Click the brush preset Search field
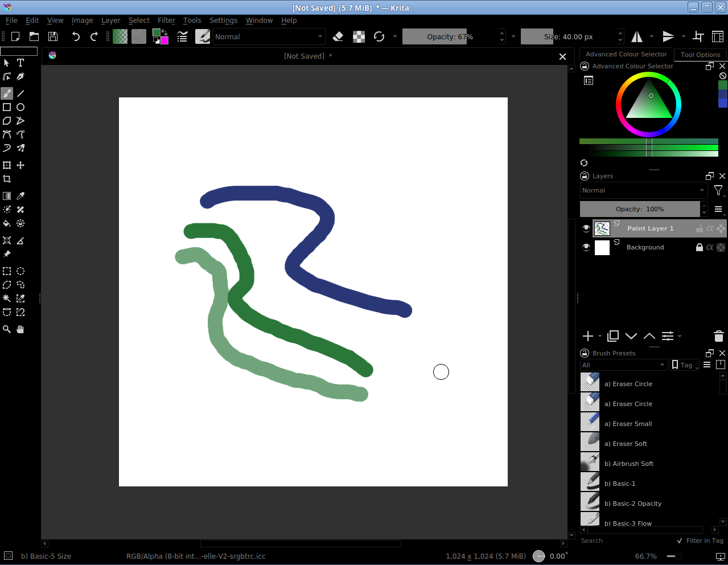This screenshot has height=565, width=728. point(626,541)
